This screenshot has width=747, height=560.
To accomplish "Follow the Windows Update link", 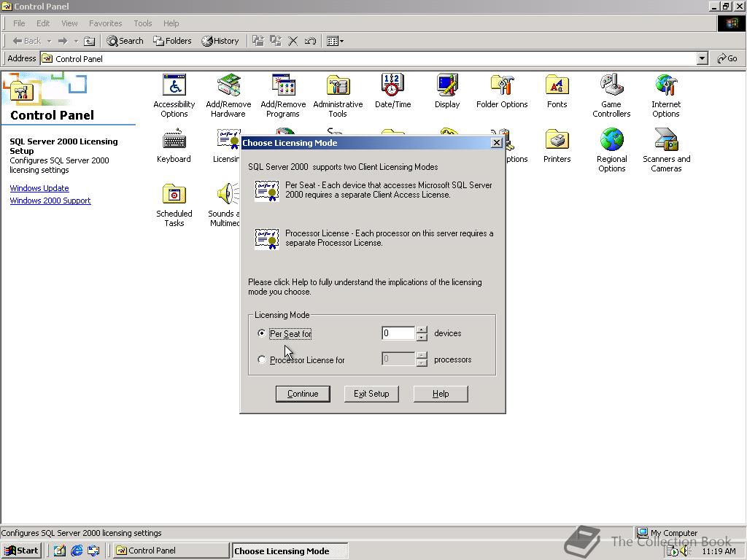I will (39, 188).
